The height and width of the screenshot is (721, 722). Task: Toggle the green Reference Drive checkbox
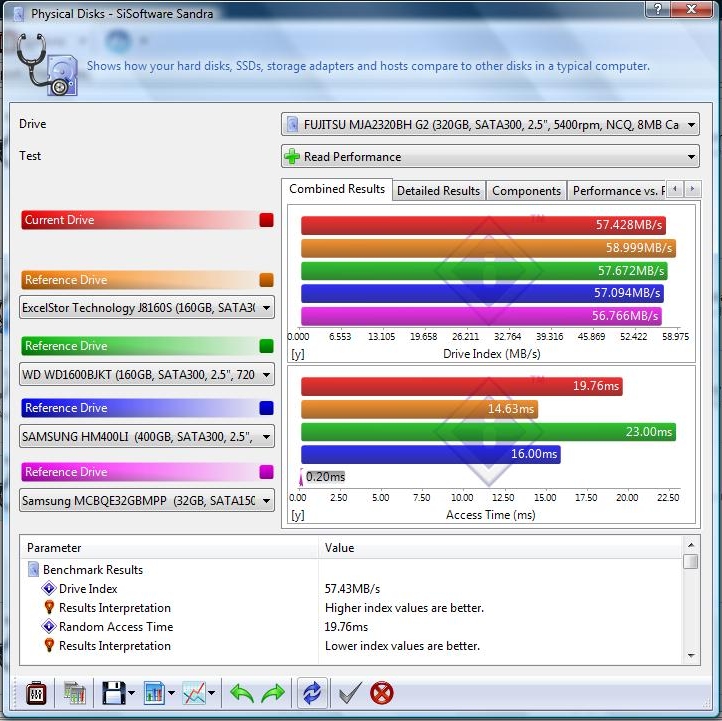click(266, 346)
